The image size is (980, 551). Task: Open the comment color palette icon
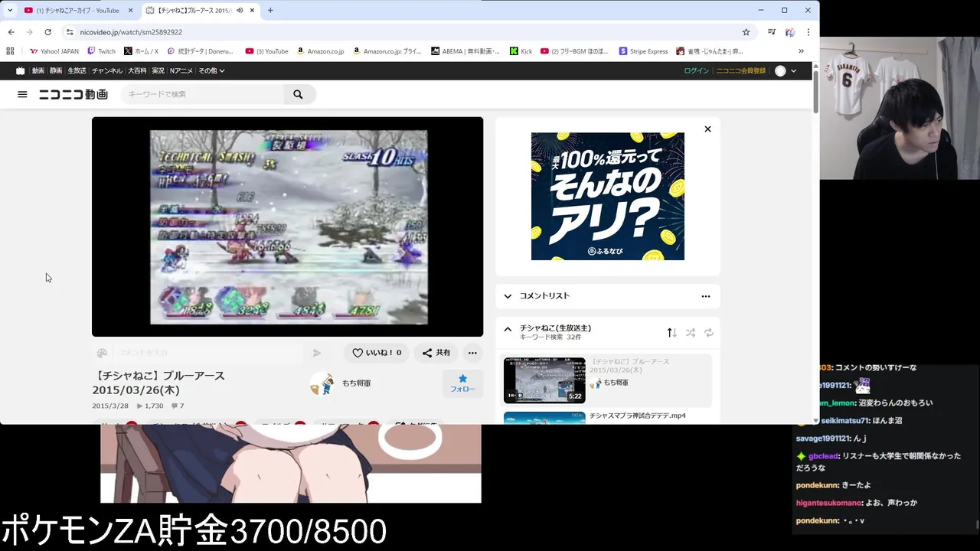(x=102, y=353)
